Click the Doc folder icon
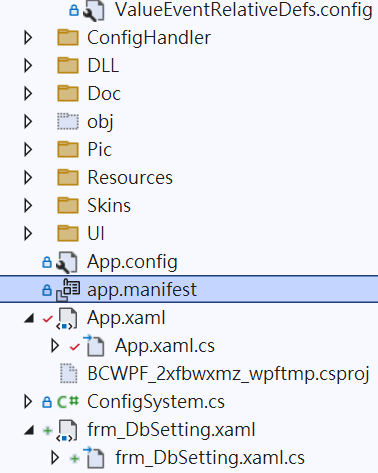Screen dimensions: 378x473 pos(68,93)
